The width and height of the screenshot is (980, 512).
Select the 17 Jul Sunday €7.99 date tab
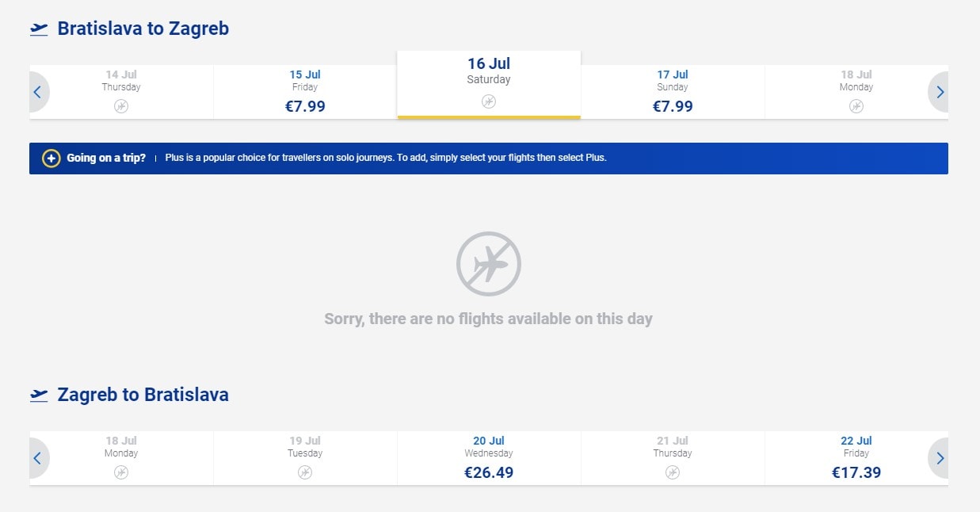(x=673, y=92)
